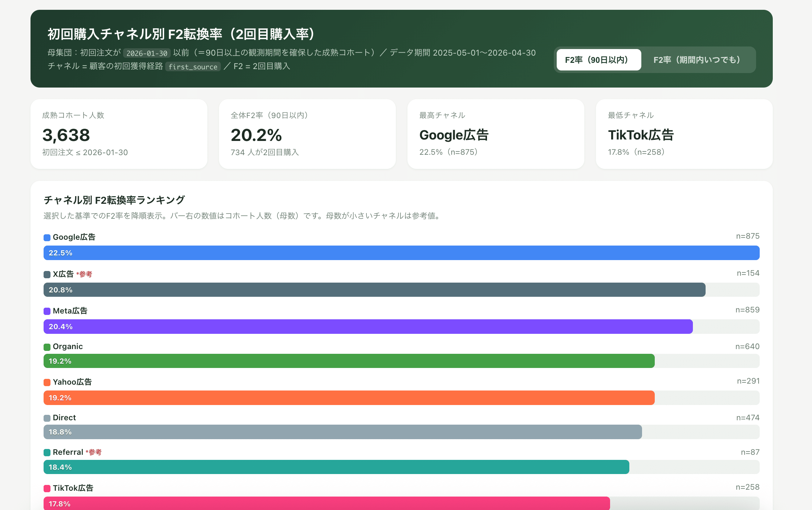Screen dimensions: 812x510
Task: Click the n=154 cohort count
Action: [x=748, y=273]
